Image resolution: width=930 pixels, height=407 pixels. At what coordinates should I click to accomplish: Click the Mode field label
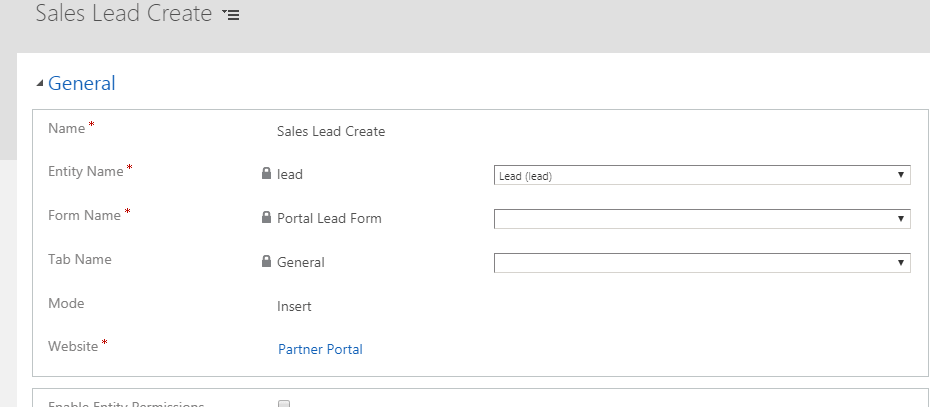point(66,303)
